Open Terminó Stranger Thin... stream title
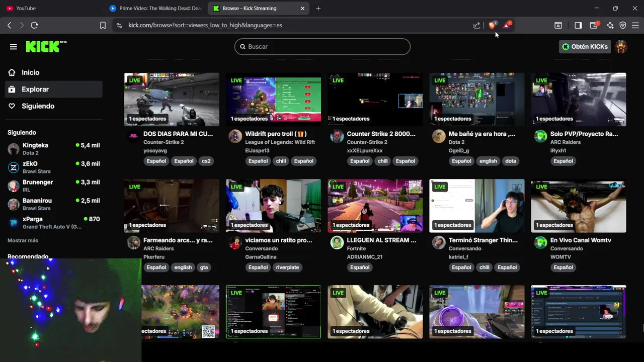The image size is (644, 362). 483,240
